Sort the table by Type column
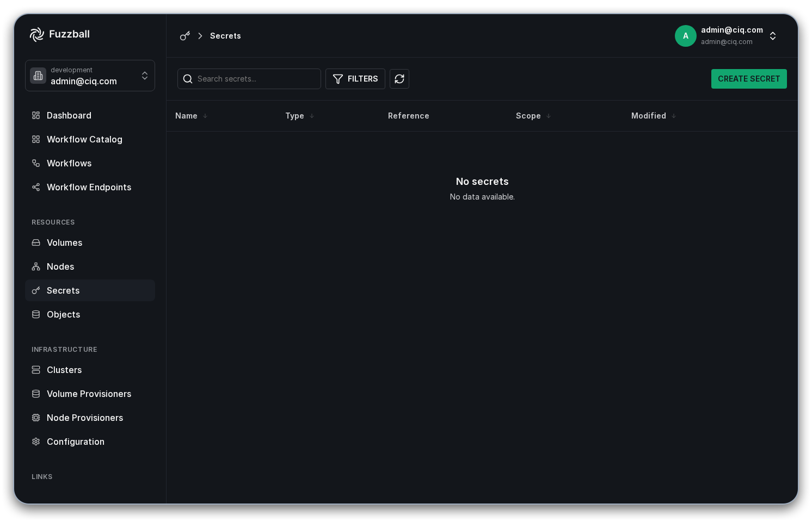Viewport: 812px width, 522px height. (x=300, y=116)
